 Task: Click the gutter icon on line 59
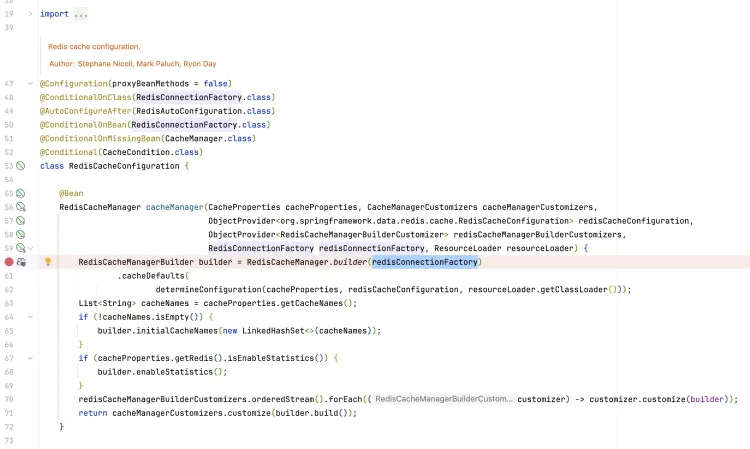[20, 248]
